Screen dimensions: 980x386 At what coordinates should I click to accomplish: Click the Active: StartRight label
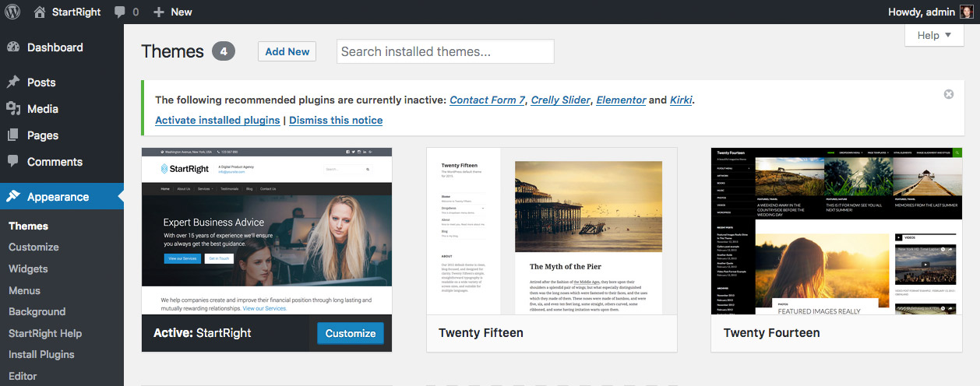click(x=203, y=333)
